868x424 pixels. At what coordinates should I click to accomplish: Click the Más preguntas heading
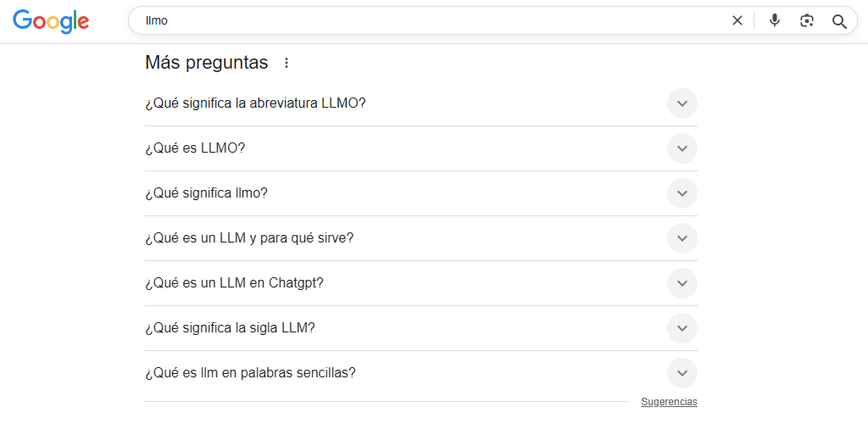[206, 63]
